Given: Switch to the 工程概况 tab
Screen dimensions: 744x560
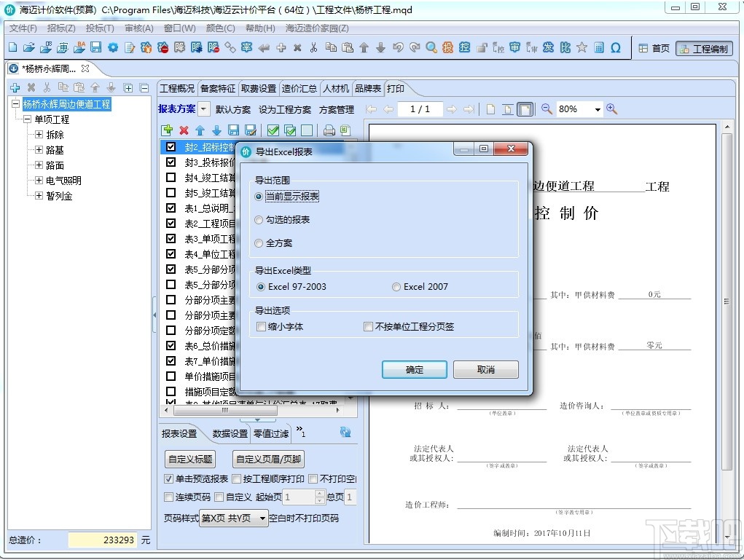Looking at the screenshot, I should 177,89.
